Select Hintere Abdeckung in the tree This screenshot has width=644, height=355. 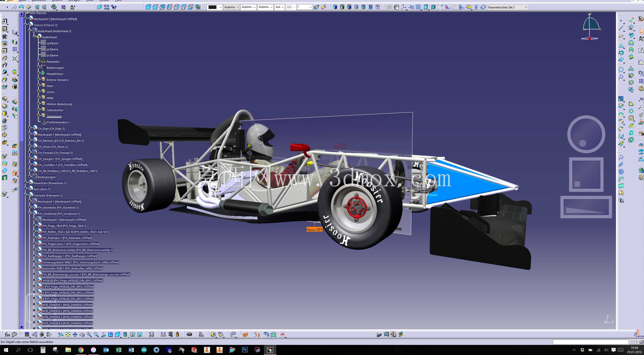pyautogui.click(x=59, y=104)
